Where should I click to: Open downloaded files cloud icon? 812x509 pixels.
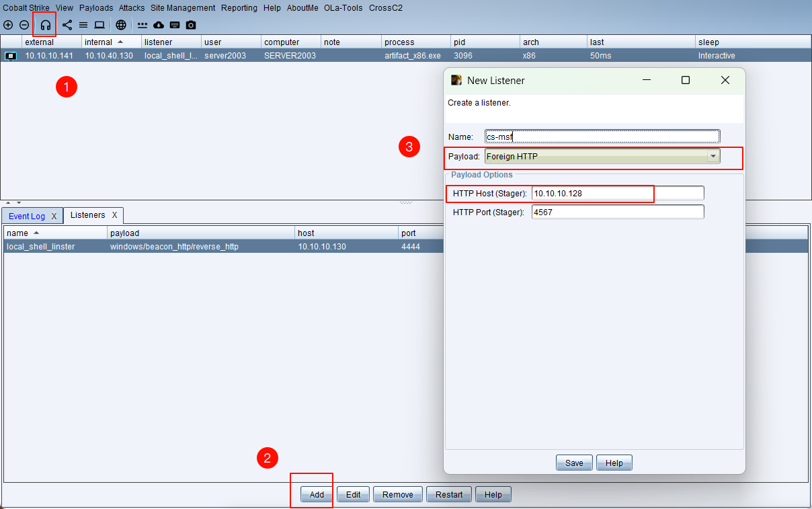(159, 25)
